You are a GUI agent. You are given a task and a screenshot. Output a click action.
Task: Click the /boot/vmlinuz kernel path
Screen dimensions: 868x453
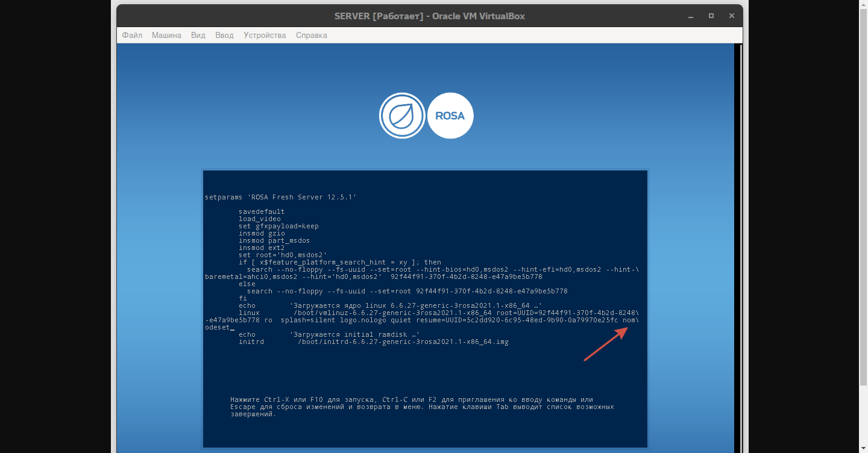(x=392, y=313)
